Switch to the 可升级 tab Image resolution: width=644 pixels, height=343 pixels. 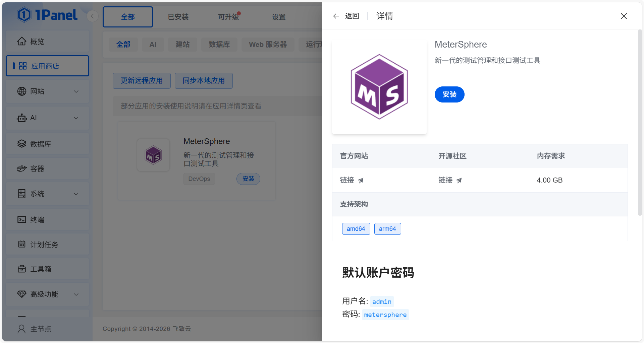click(228, 17)
